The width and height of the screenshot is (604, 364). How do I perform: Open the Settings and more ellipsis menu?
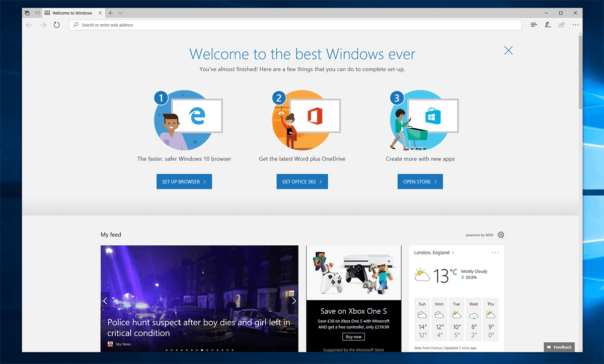pyautogui.click(x=575, y=25)
